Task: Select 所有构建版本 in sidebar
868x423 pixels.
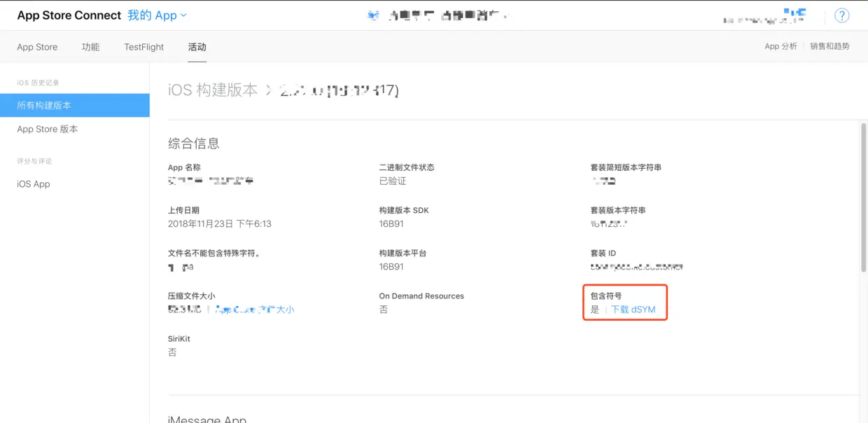Action: (74, 105)
